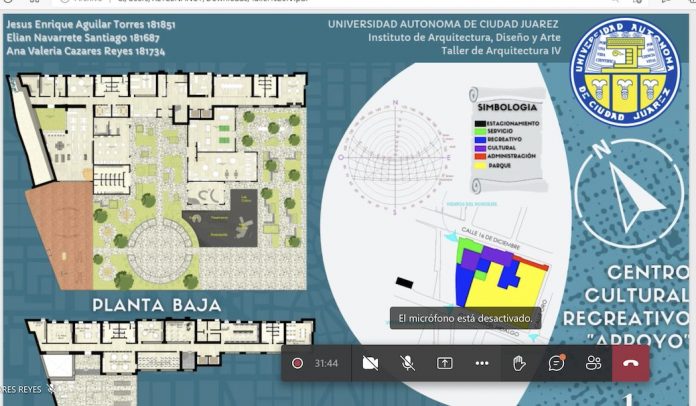The width and height of the screenshot is (696, 406).
Task: Click the microphone disabled tooltip message
Action: tap(464, 318)
